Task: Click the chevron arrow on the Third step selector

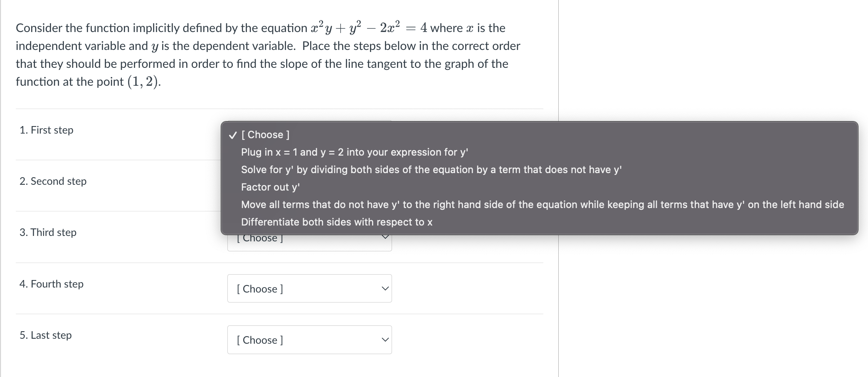Action: (385, 238)
